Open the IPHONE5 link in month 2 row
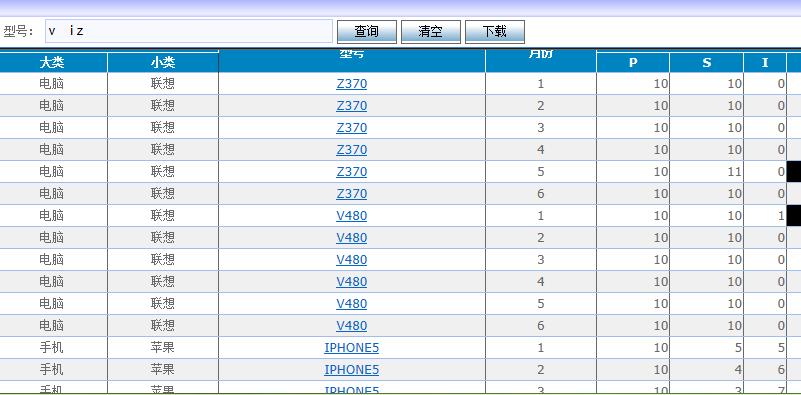Viewport: 801px width, 395px height. click(x=351, y=369)
